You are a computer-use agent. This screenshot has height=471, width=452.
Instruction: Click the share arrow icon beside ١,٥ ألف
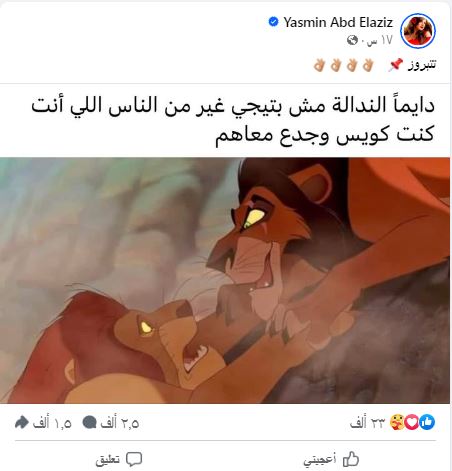coord(22,422)
